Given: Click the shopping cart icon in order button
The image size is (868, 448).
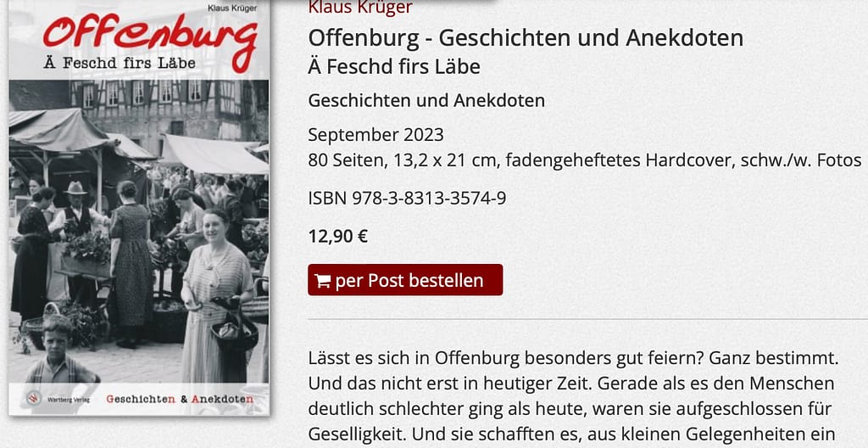Looking at the screenshot, I should [322, 281].
